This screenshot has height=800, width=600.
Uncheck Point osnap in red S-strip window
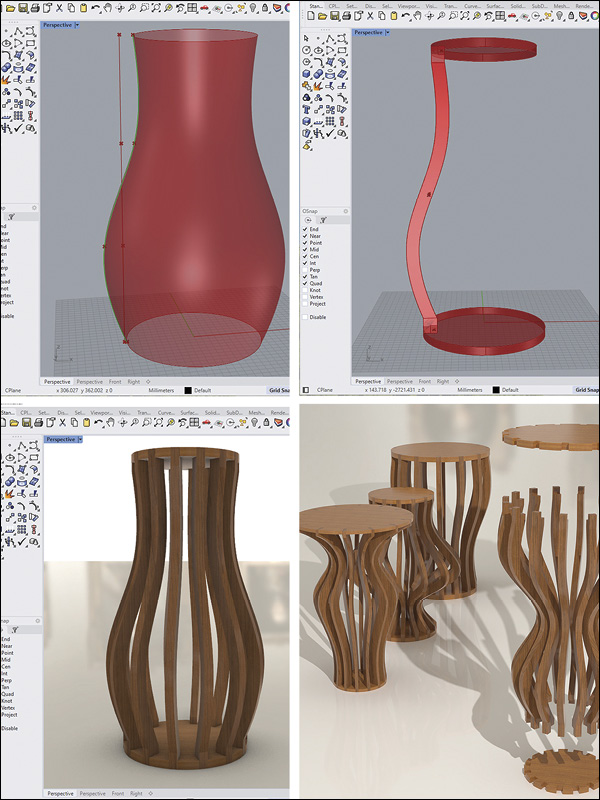pos(305,243)
